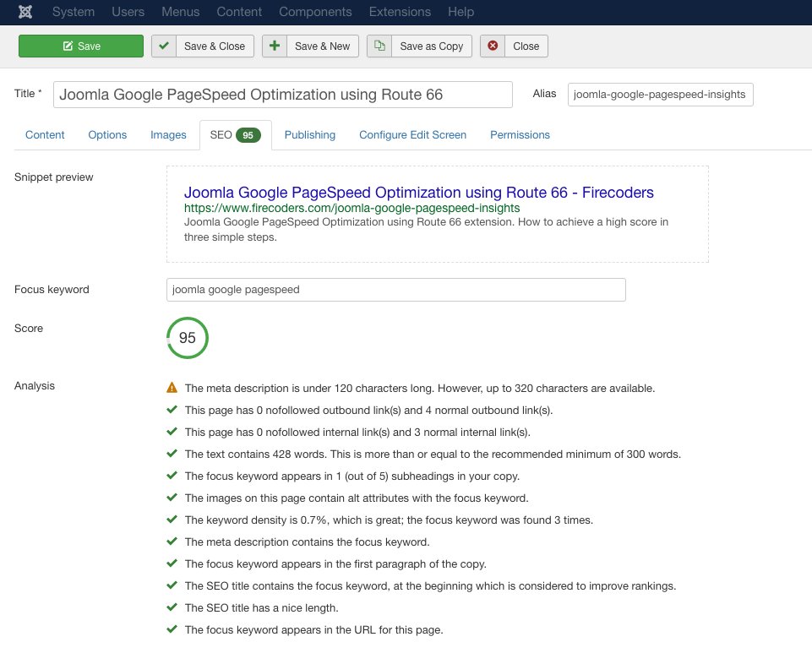
Task: Select the SEO tab
Action: [236, 135]
